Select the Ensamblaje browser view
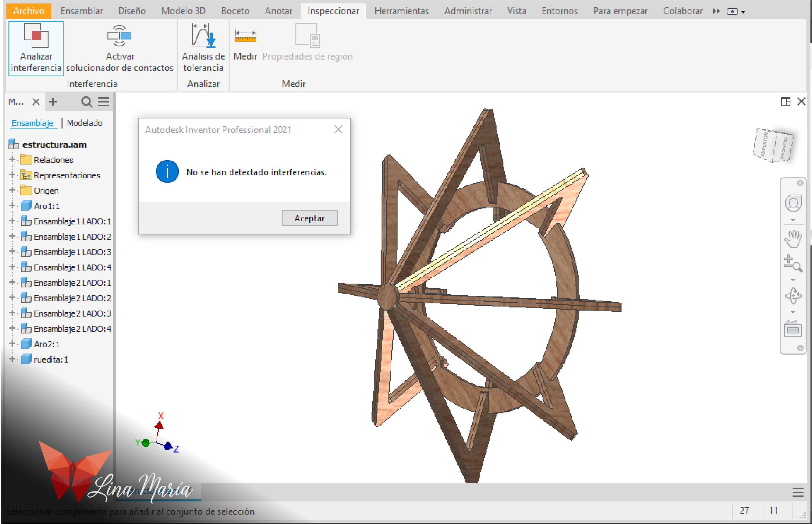This screenshot has width=812, height=524. [32, 123]
